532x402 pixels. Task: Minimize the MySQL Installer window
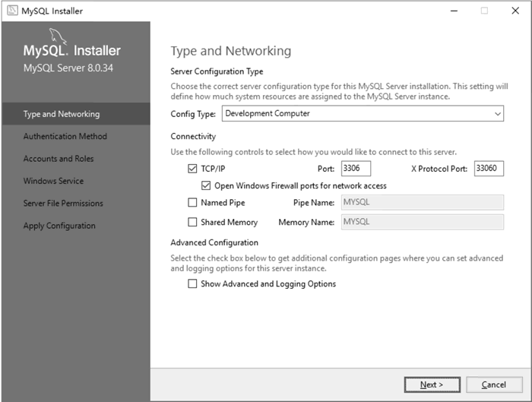tap(454, 11)
